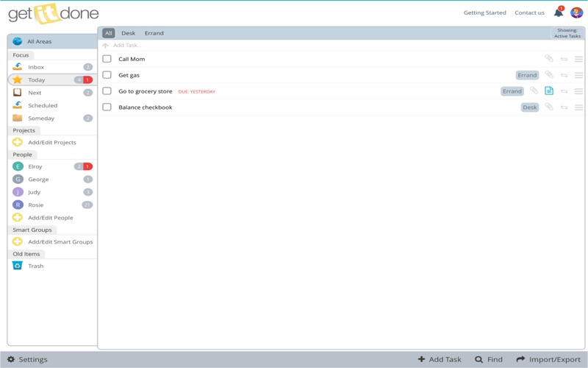Open note icon on grocery store task
Screen dimensions: 588x368
pyautogui.click(x=549, y=91)
